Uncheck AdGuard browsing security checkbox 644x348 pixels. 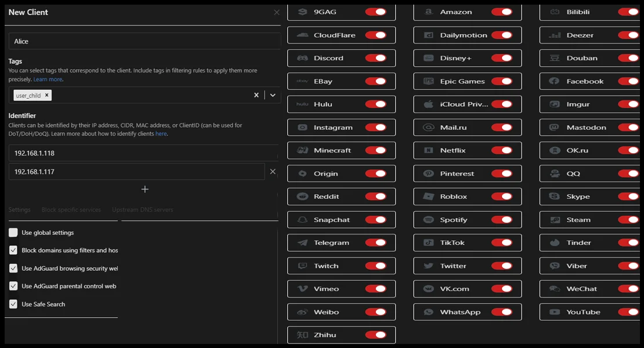tap(13, 269)
